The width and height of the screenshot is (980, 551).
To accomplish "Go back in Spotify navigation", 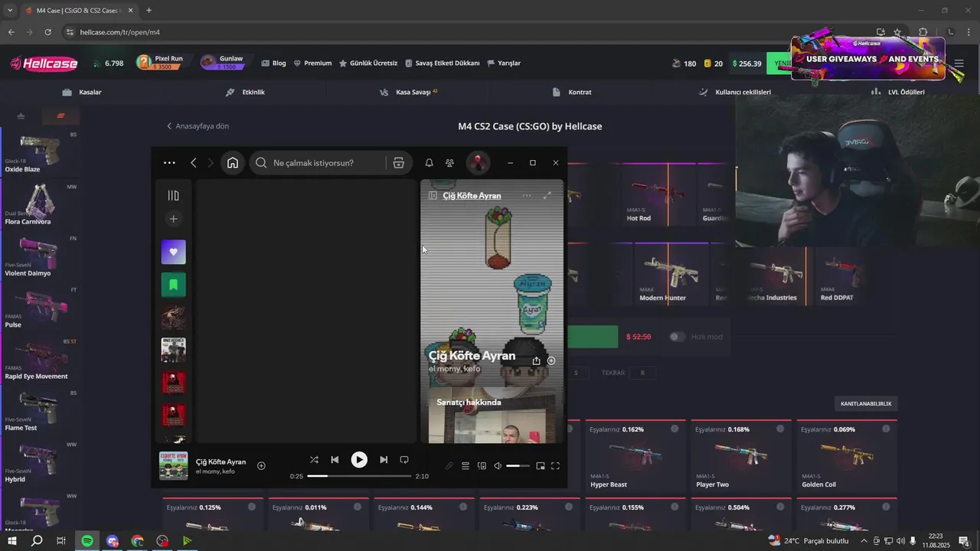I will coord(194,163).
